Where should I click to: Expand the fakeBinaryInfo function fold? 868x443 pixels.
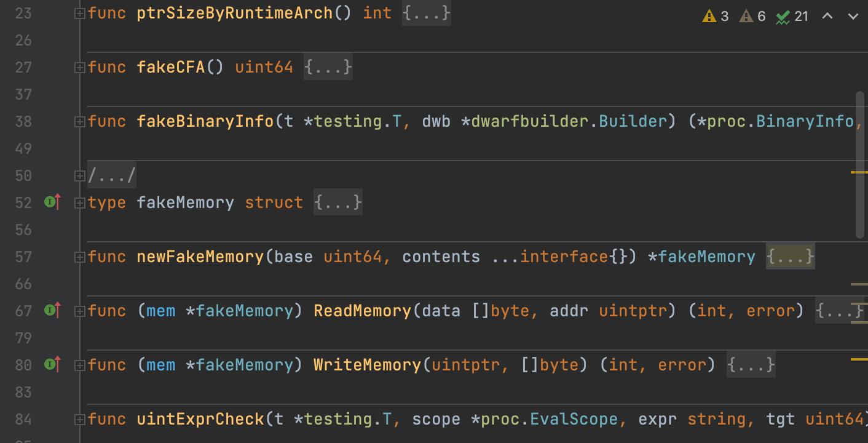(x=79, y=121)
